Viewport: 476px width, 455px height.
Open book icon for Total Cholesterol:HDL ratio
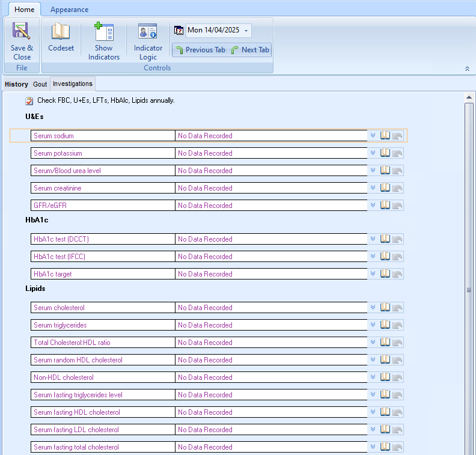385,343
